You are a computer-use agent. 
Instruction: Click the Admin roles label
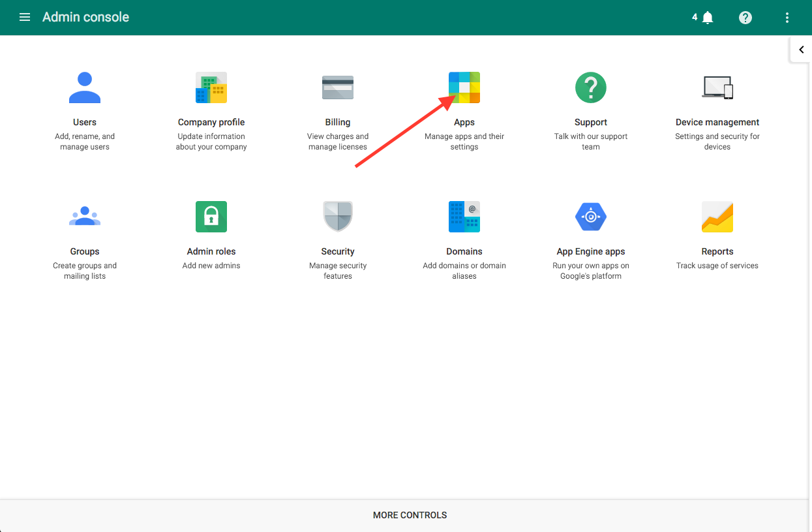click(211, 251)
